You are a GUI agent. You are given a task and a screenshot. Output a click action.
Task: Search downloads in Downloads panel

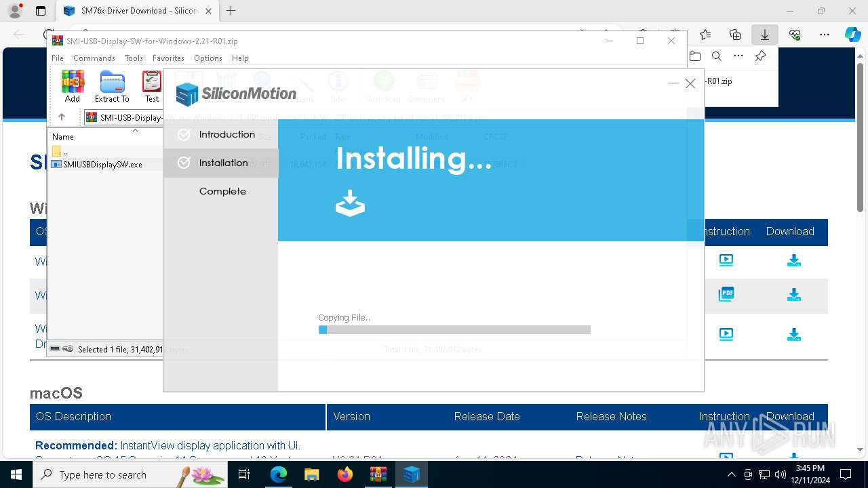(x=717, y=56)
